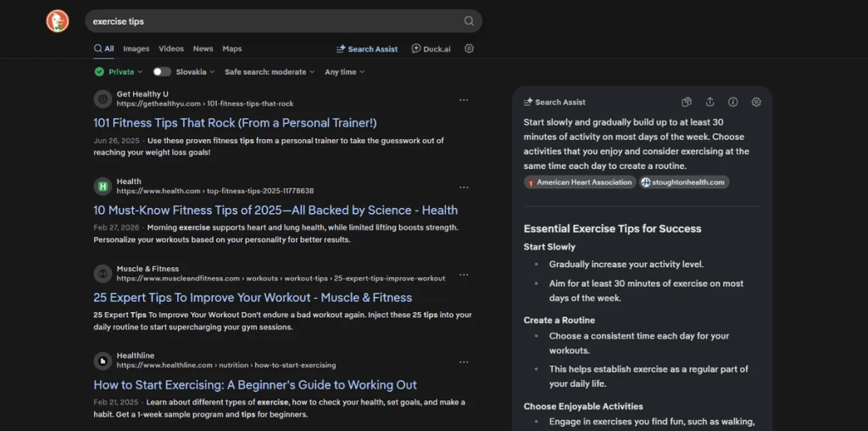Click the Create a Routine subheading
This screenshot has height=431, width=868.
(x=559, y=320)
